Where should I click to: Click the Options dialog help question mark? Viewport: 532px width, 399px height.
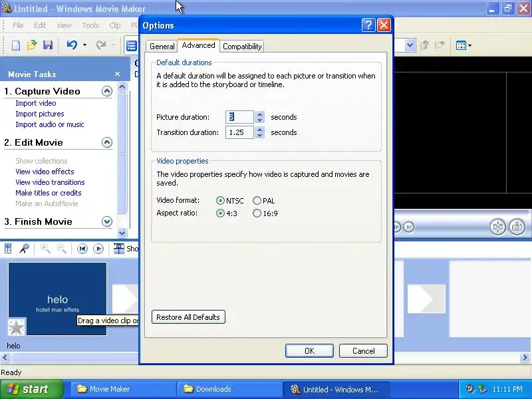368,25
